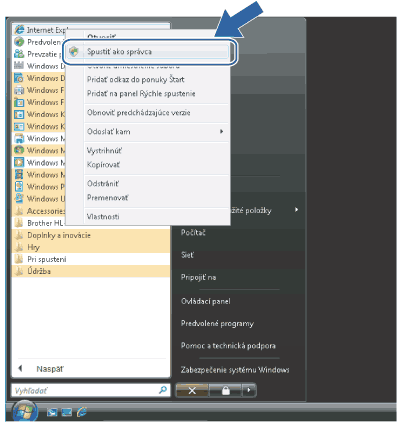Expand the recent items arrow in right pane

coord(296,210)
